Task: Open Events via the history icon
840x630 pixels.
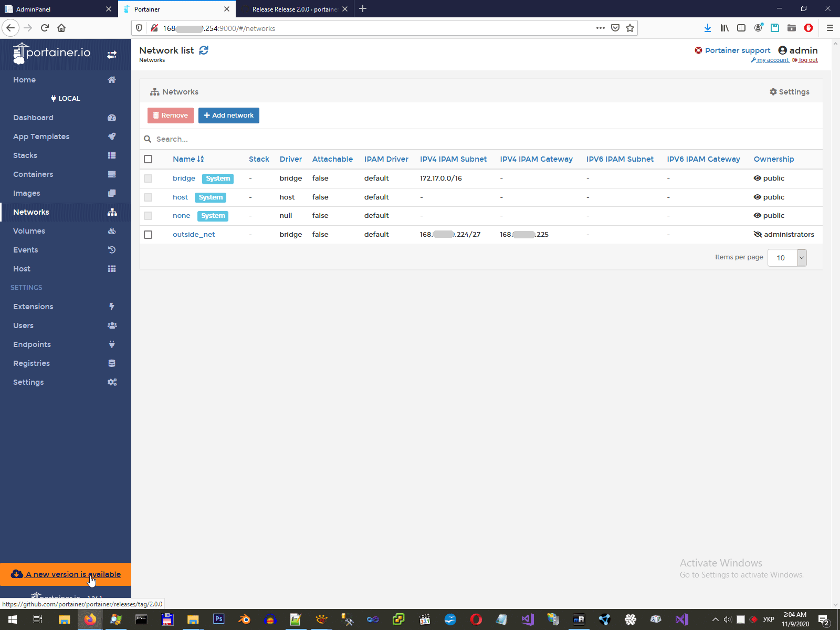Action: point(112,250)
